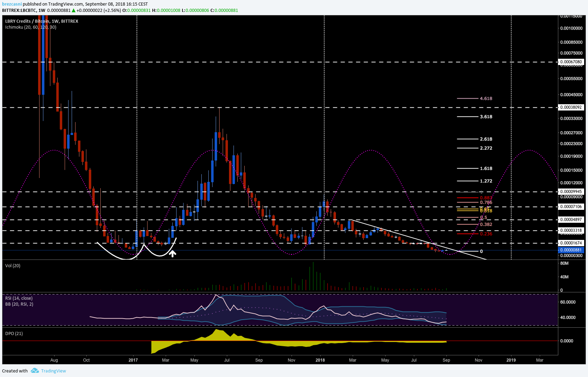Screen dimensions: 588x377
Task: Click the 40M volume scale label
Action: 564,277
